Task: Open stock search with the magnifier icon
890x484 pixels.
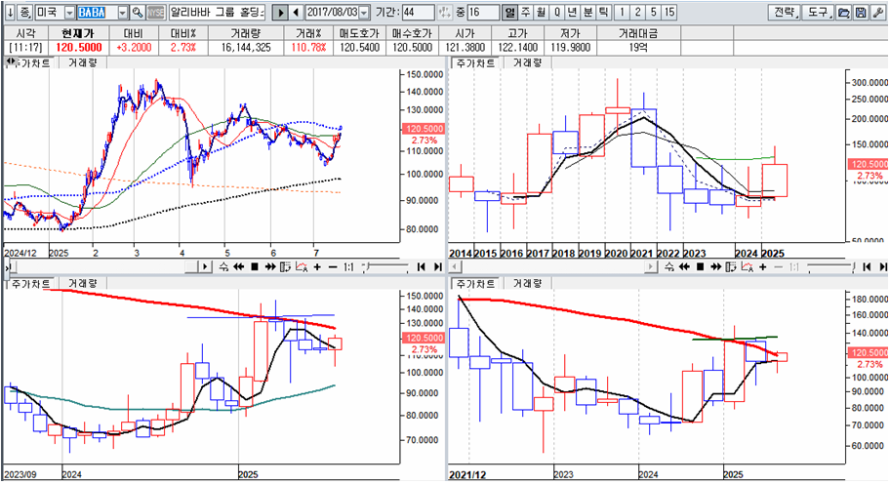Action: [137, 12]
